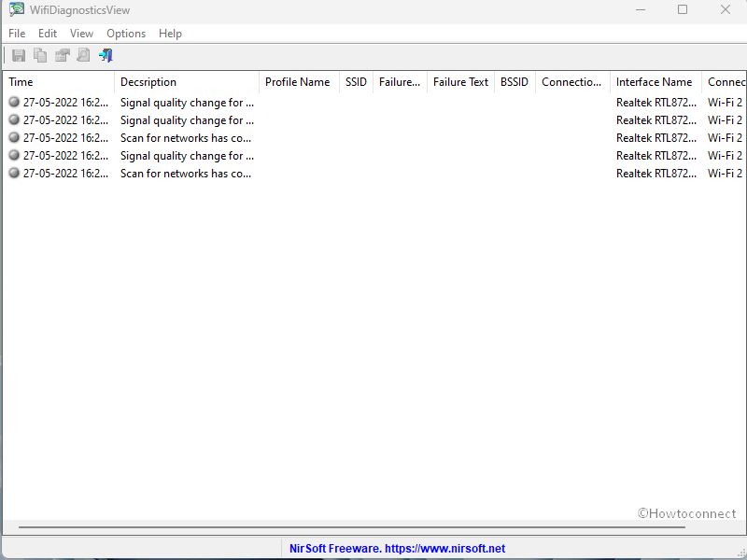Open the Properties toolbar icon

point(62,55)
